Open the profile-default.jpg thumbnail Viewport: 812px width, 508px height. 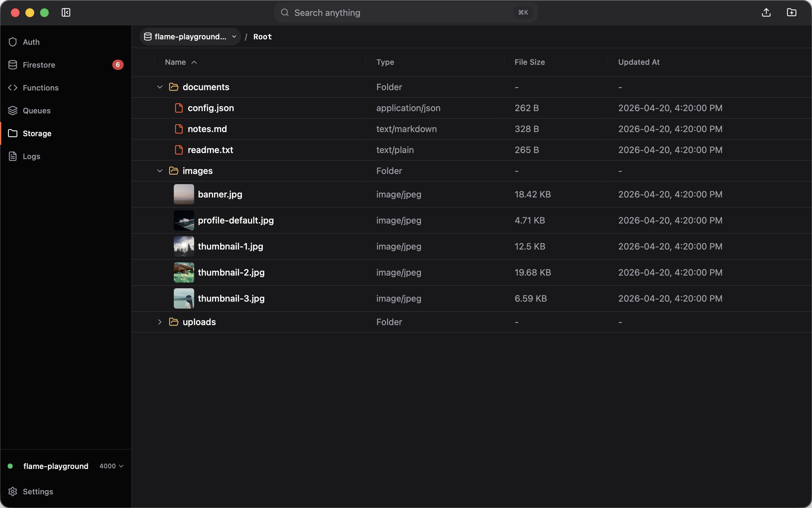[184, 220]
